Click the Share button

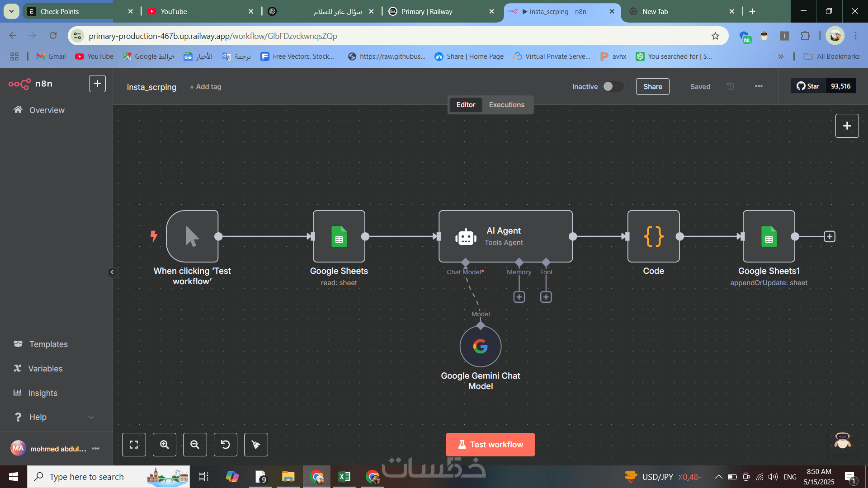click(x=652, y=86)
